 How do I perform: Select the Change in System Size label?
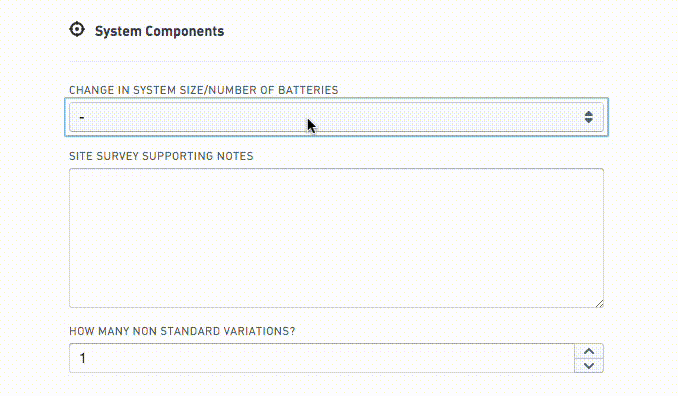click(x=204, y=90)
